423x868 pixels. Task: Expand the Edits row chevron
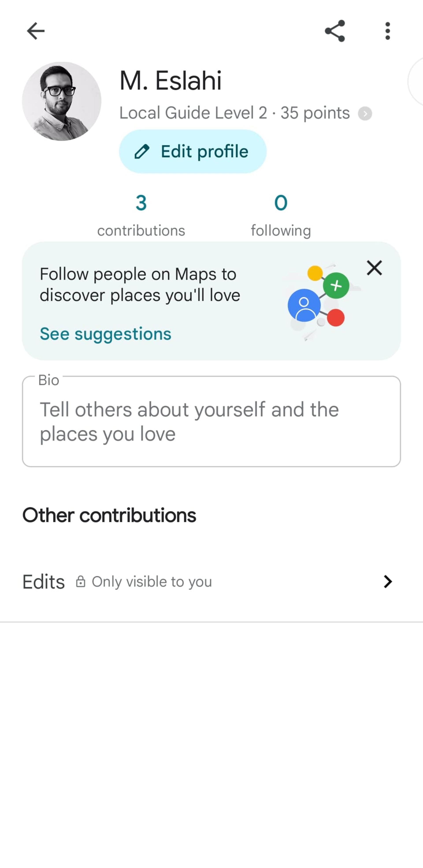pos(388,582)
